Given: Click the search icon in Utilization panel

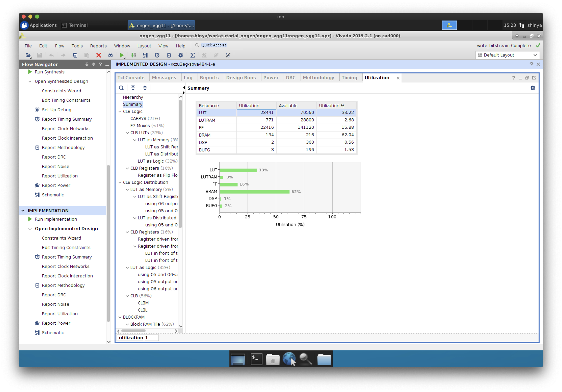Looking at the screenshot, I should (x=121, y=88).
